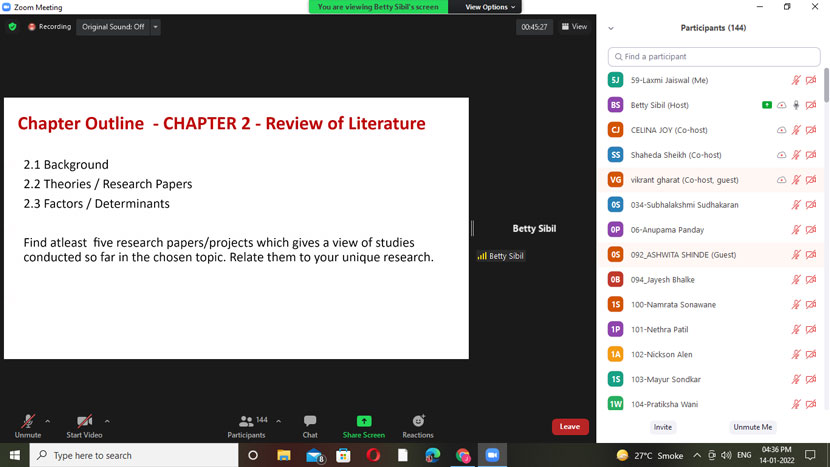Viewport: 830px width, 467px height.
Task: Open the View layout menu
Action: (x=574, y=27)
